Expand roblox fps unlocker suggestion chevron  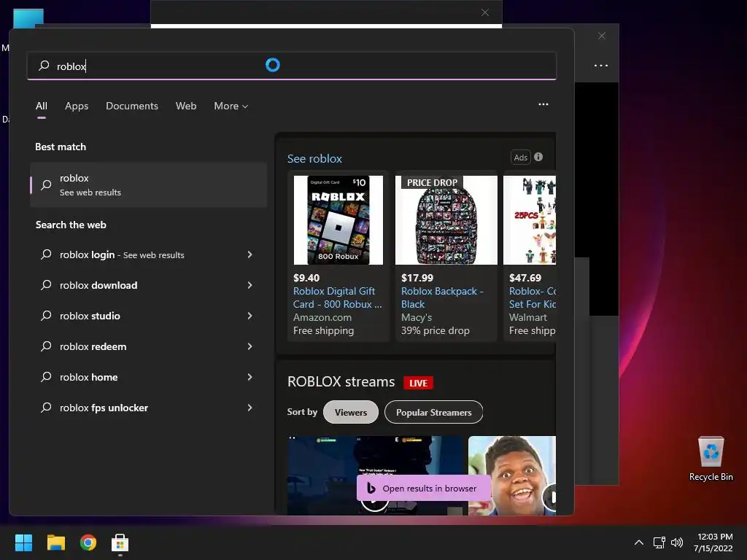pos(249,407)
